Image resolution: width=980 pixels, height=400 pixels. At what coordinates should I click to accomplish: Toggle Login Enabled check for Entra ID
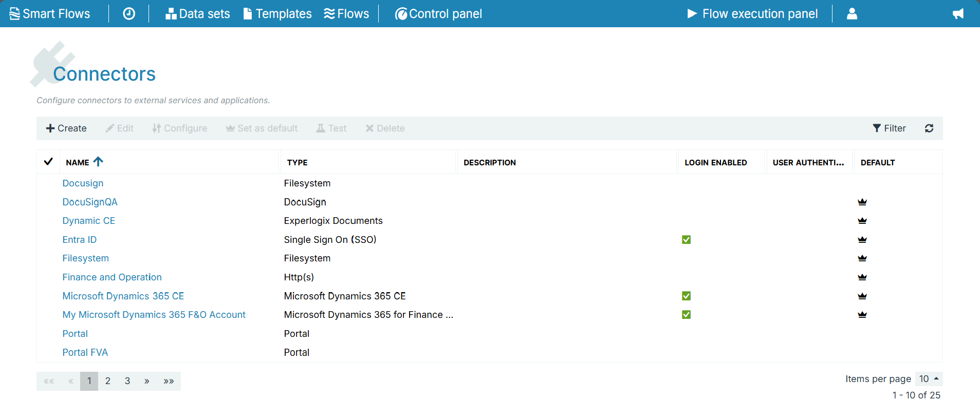pyautogui.click(x=686, y=240)
